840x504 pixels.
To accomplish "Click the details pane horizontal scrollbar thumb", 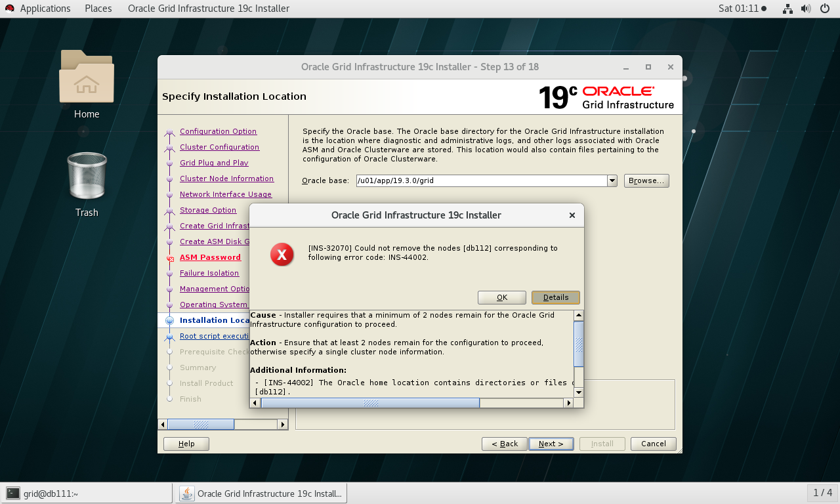I will point(370,403).
